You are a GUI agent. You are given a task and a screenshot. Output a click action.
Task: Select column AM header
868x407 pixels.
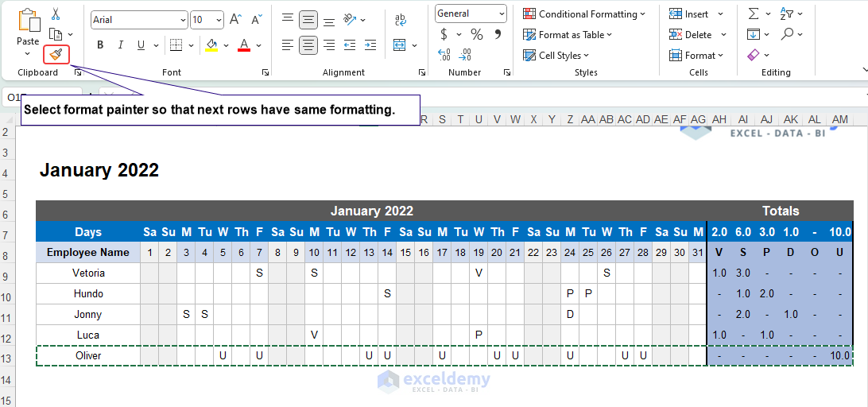840,119
